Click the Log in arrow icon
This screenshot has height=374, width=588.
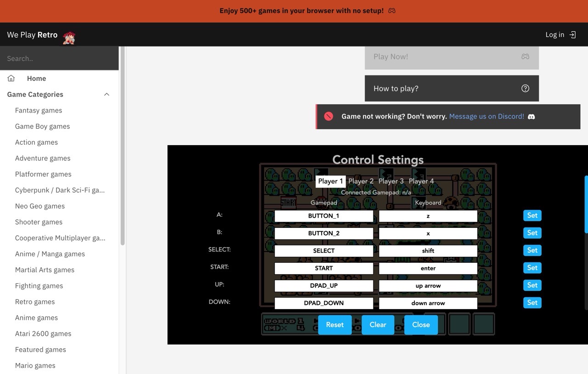point(572,34)
